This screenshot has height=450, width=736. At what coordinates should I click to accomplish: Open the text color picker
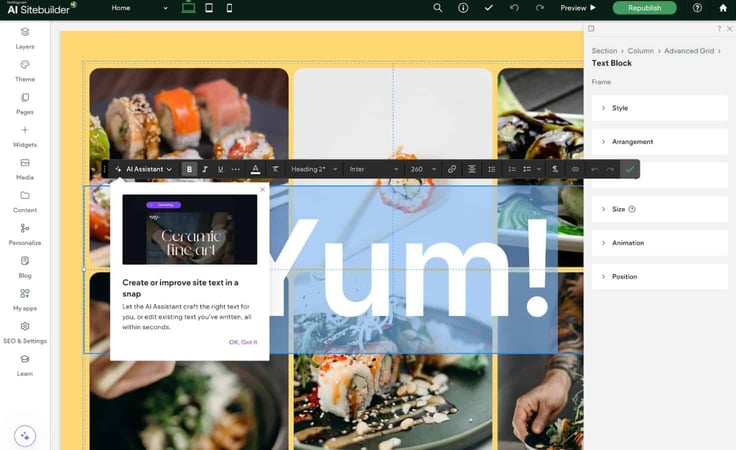point(255,169)
